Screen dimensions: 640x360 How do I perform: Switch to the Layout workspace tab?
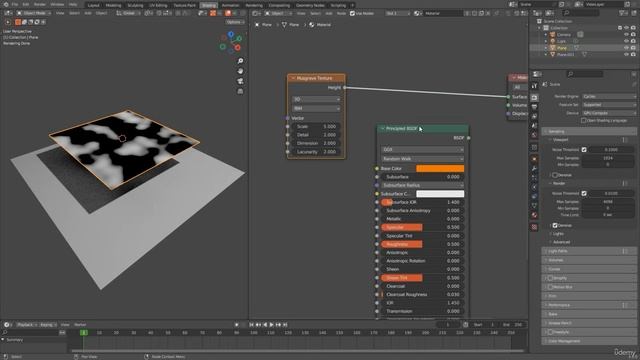(93, 5)
